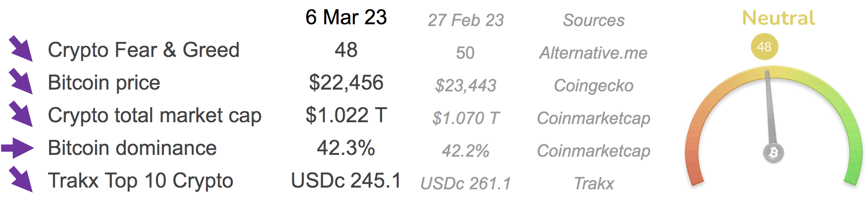
Task: Open the Alternative.me source
Action: coord(593,53)
